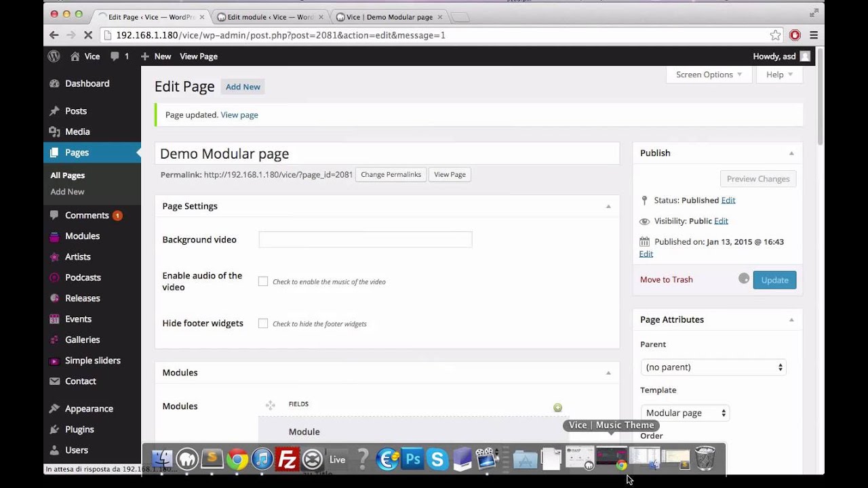Image resolution: width=868 pixels, height=488 pixels.
Task: Click the Simple sliders icon in sidebar
Action: (54, 361)
